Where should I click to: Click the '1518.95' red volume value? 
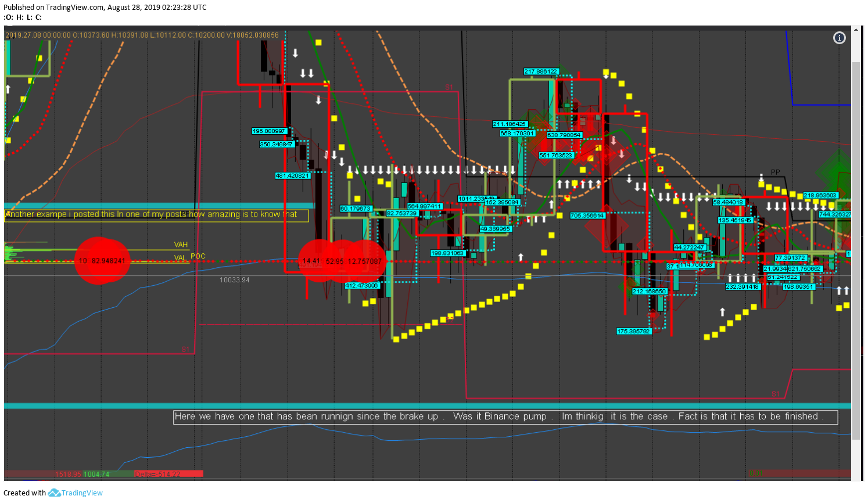coord(68,474)
